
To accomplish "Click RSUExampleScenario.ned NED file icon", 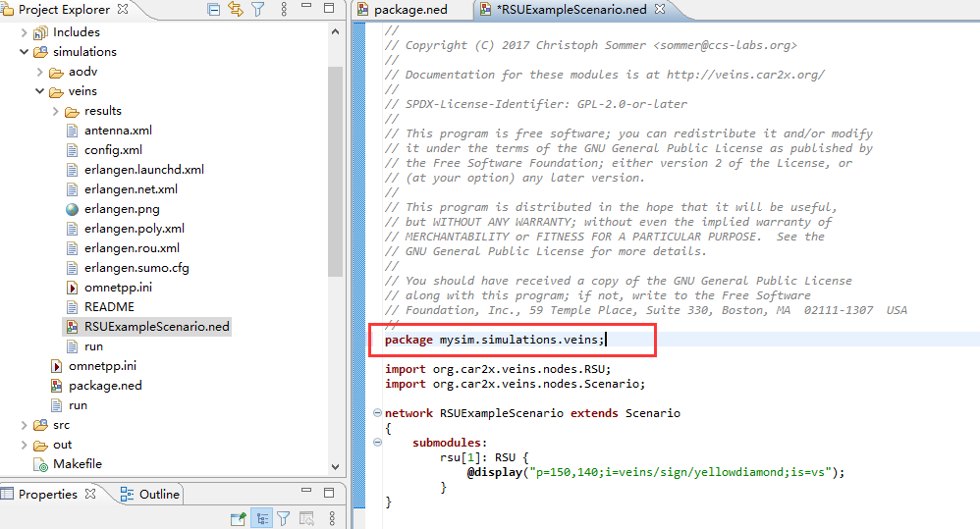I will pos(72,327).
